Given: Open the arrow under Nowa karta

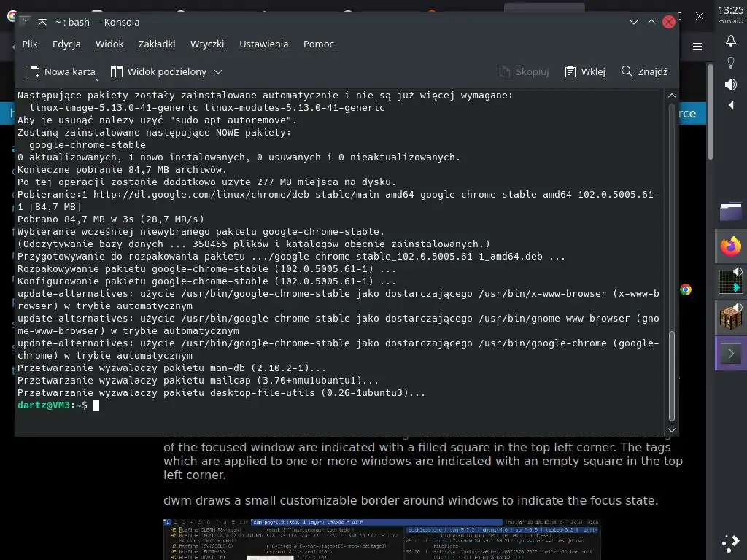Looking at the screenshot, I should pos(97,79).
